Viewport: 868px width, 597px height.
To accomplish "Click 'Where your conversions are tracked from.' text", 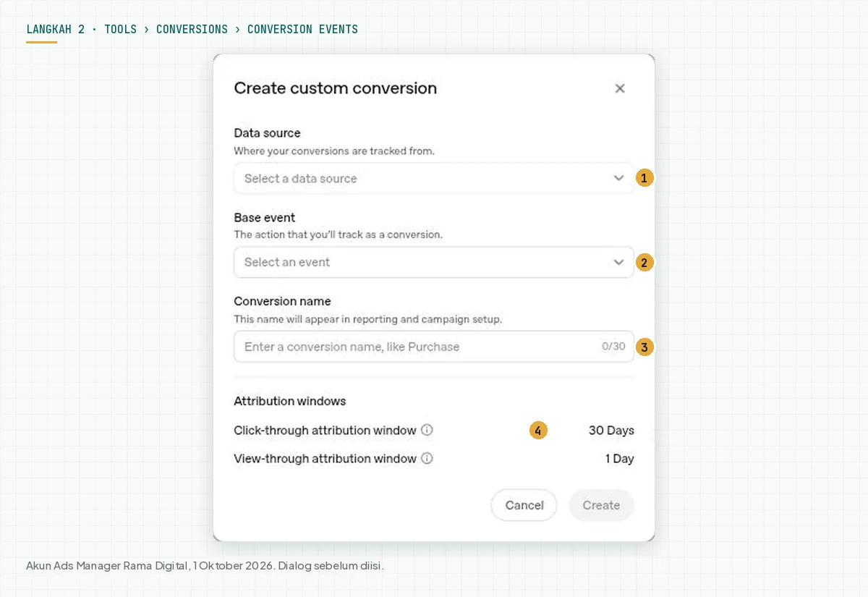I will pyautogui.click(x=334, y=151).
